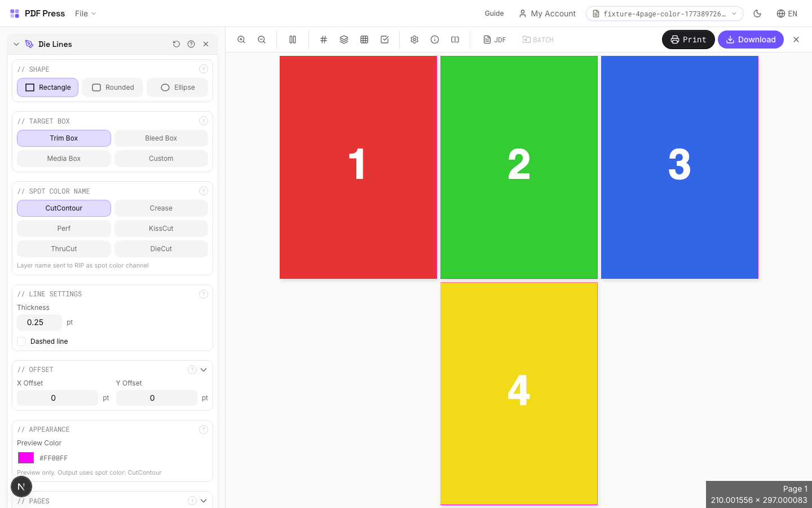Image resolution: width=812 pixels, height=508 pixels.
Task: Switch Target Box to Bleed Box
Action: point(161,138)
